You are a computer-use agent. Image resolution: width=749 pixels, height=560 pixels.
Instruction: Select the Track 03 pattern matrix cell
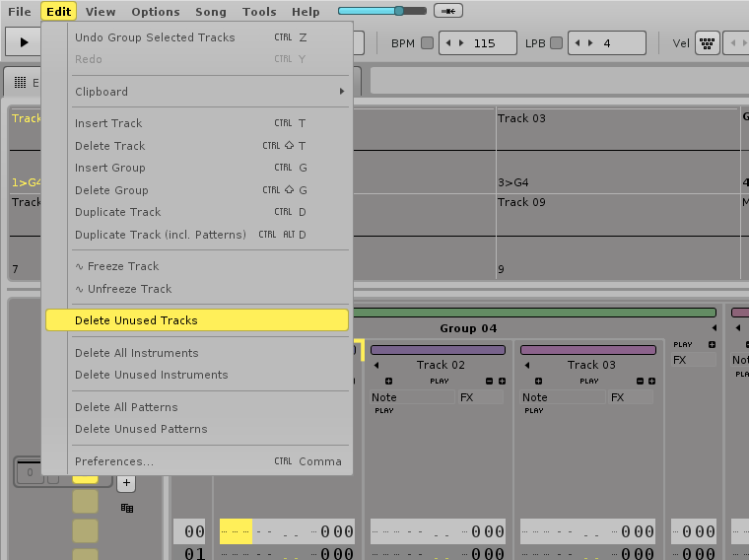pyautogui.click(x=618, y=129)
